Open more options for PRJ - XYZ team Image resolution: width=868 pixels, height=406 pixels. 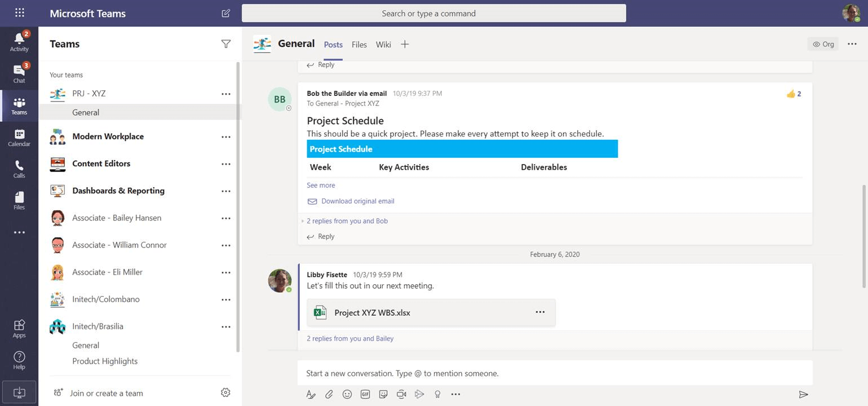coord(225,94)
